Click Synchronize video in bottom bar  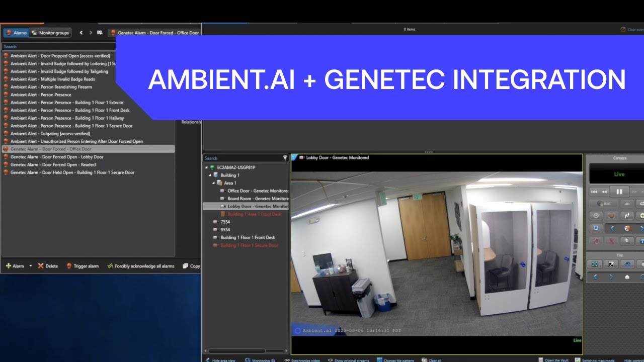[x=301, y=360]
